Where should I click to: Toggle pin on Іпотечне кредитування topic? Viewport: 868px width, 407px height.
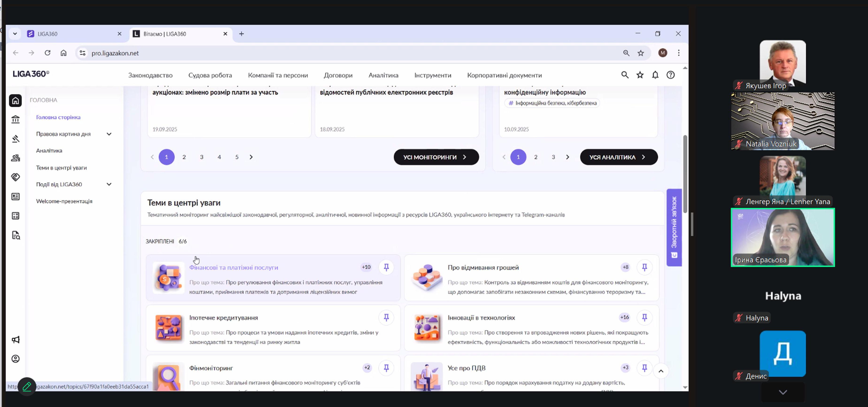tap(386, 318)
